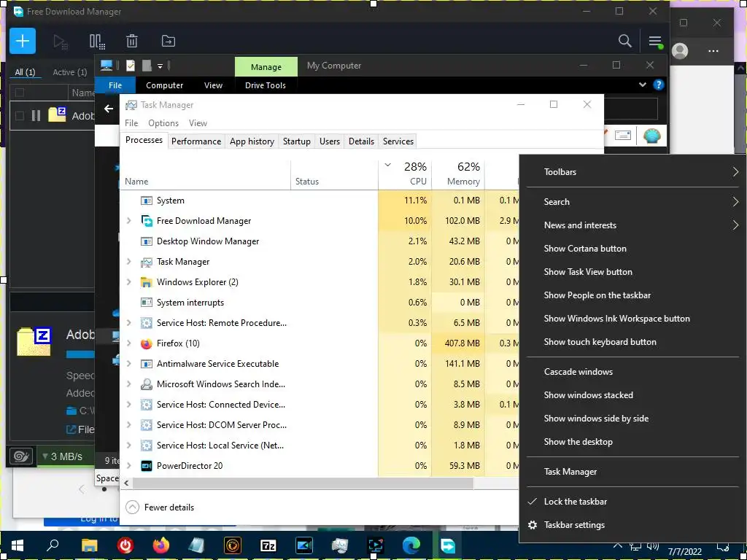Click the Free Download Manager taskbar icon
The width and height of the screenshot is (747, 560).
[x=447, y=545]
